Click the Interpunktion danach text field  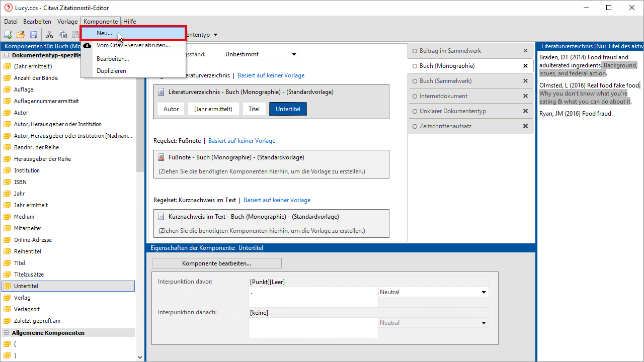point(313,328)
